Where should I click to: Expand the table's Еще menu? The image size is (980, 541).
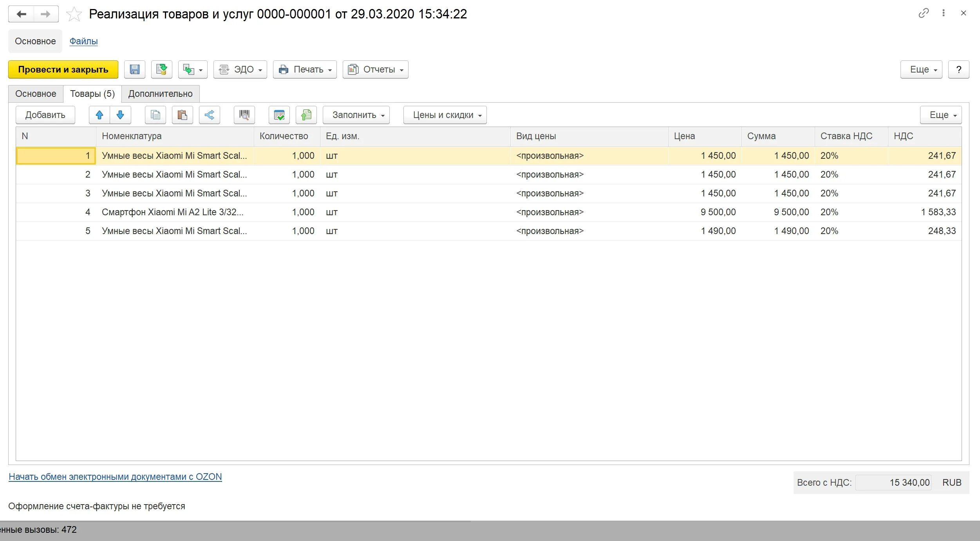click(941, 115)
